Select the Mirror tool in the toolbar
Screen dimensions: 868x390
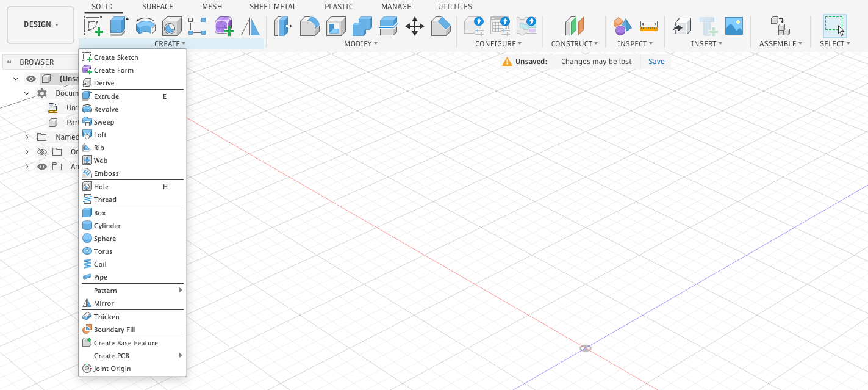(x=250, y=26)
